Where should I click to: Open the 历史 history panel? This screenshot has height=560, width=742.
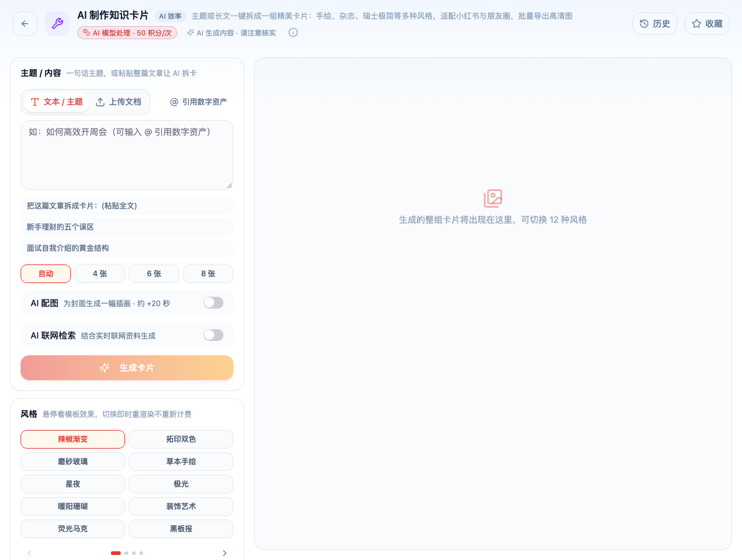point(654,24)
